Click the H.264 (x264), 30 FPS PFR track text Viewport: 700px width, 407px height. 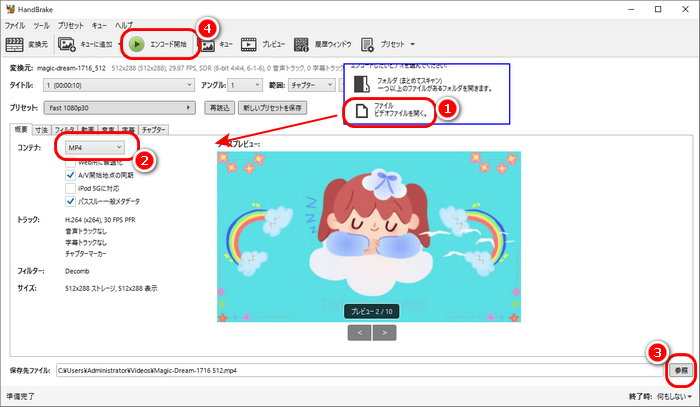tap(100, 220)
